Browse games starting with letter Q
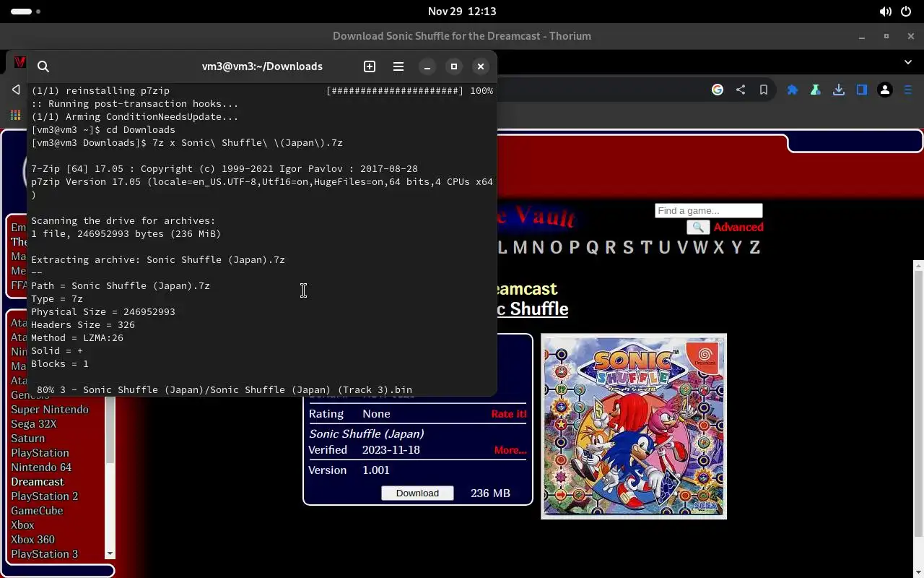 (x=592, y=248)
